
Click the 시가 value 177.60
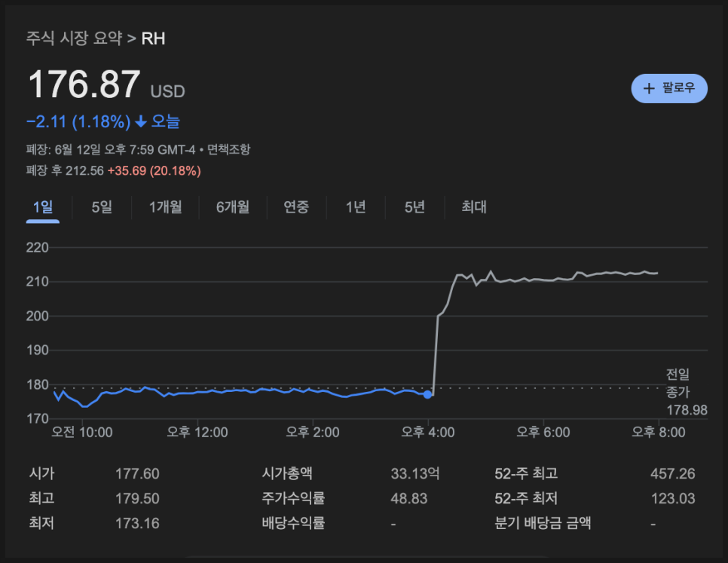(x=137, y=473)
